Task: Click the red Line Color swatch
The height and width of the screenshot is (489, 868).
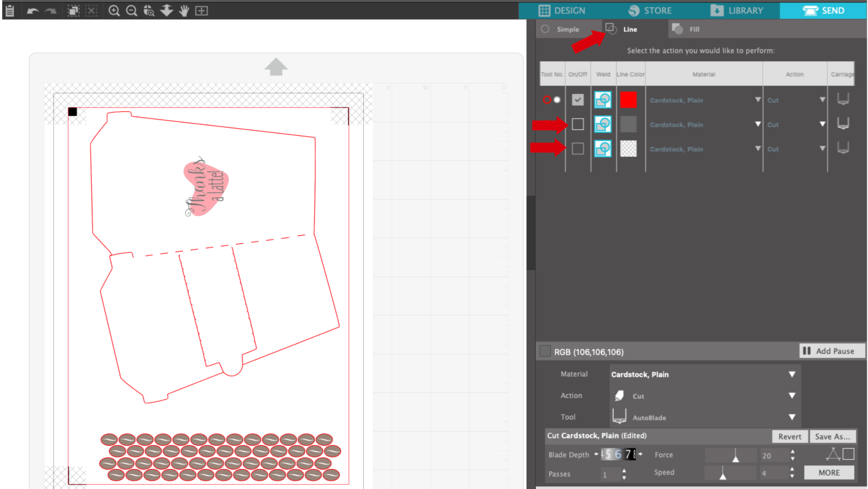Action: pos(629,100)
